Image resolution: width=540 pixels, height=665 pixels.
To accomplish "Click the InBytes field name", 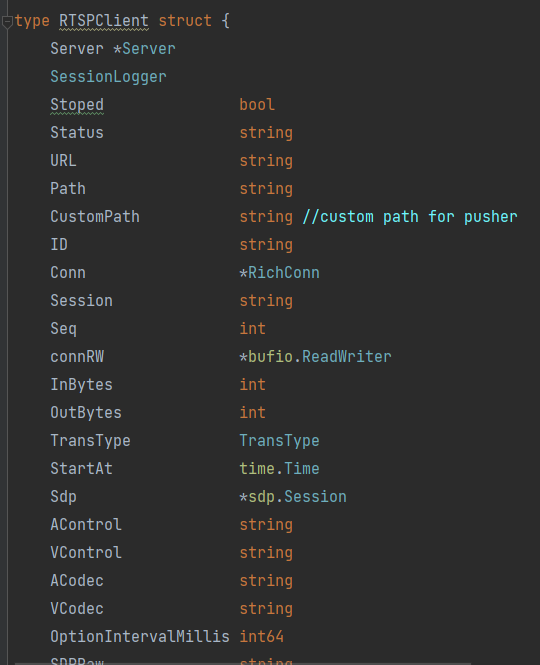I will [x=81, y=385].
